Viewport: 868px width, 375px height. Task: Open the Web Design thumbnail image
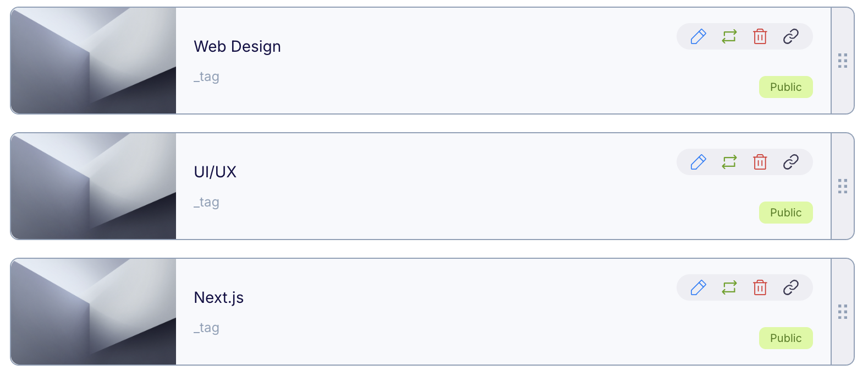[94, 61]
